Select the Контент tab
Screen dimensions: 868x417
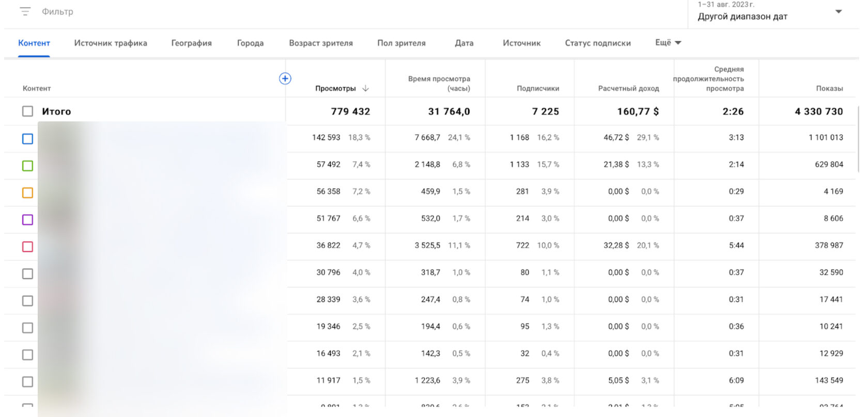tap(34, 43)
